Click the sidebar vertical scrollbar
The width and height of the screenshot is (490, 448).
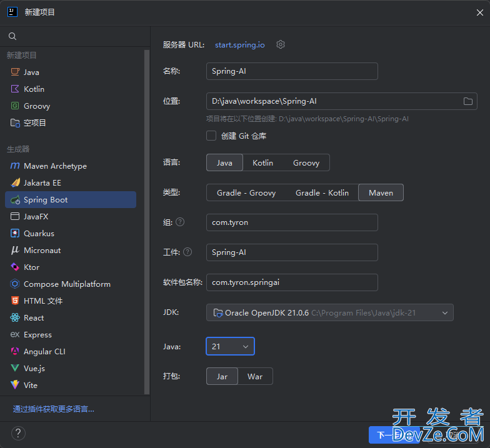pyautogui.click(x=147, y=222)
